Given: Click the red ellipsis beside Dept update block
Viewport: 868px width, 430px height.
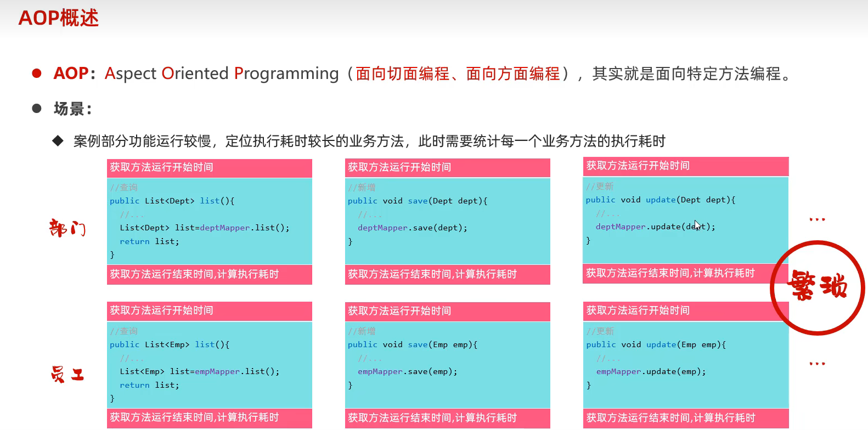Looking at the screenshot, I should (x=817, y=219).
